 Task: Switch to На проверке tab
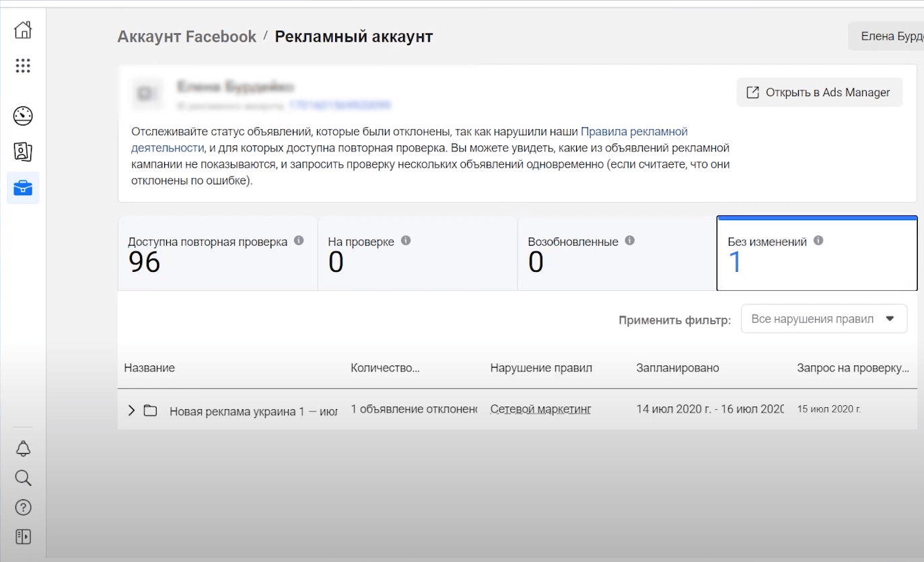pos(417,254)
